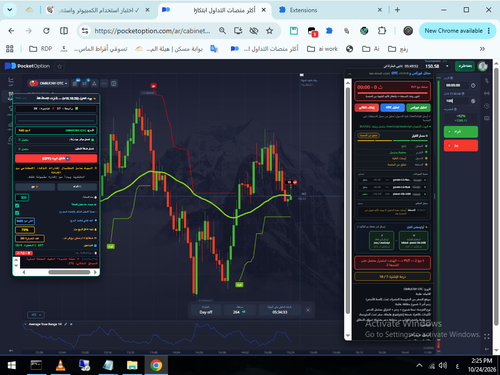View site information in address bar
Screen dimensions: 500x375
85,31
